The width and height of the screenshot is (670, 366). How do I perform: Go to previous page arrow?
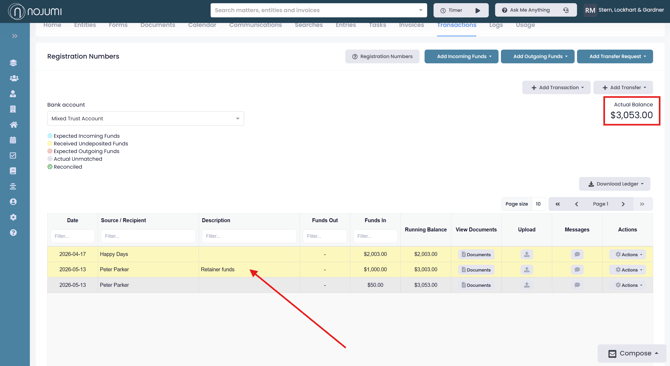pos(576,204)
